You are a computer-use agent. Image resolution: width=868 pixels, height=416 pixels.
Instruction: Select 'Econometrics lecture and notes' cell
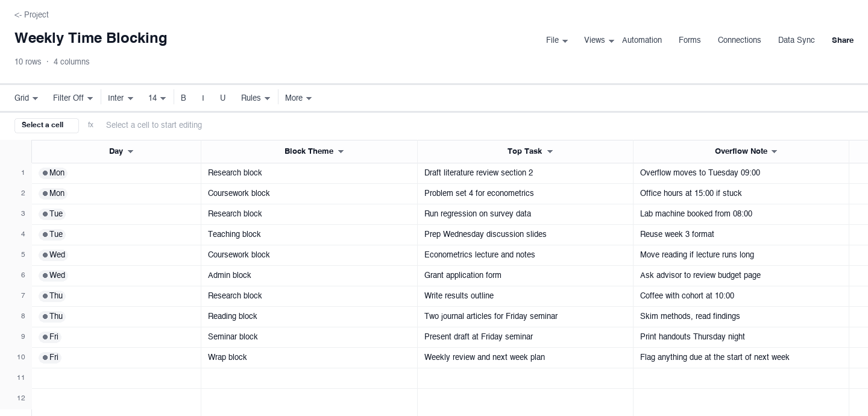(x=525, y=255)
